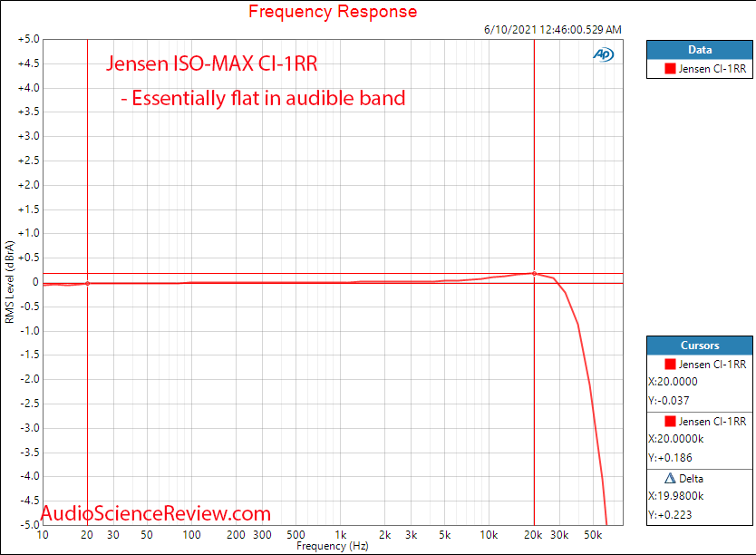Select the Y:+0.186 cursor value

670,458
